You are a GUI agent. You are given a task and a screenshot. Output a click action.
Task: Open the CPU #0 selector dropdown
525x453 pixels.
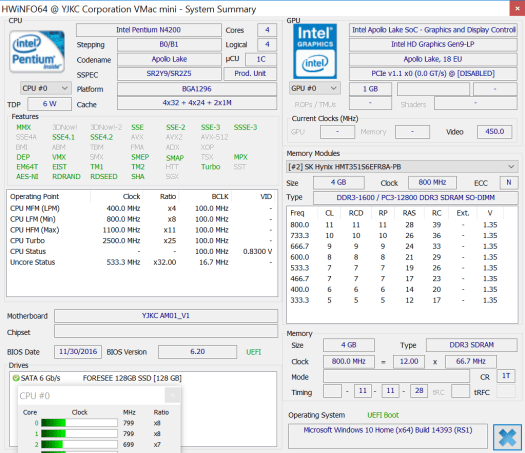[46, 88]
